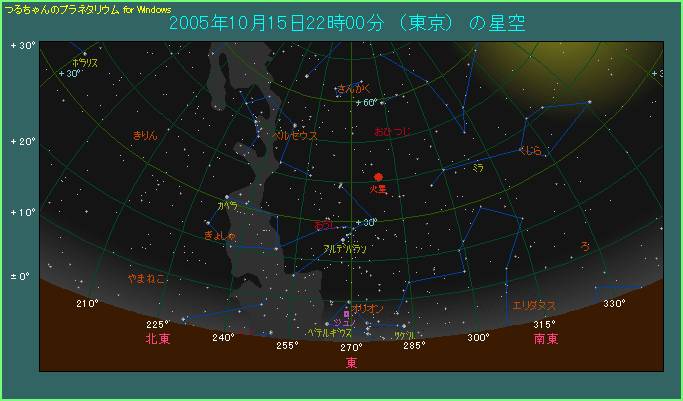Select the 270° azimuth marker
Image resolution: width=683 pixels, height=401 pixels.
pyautogui.click(x=350, y=347)
